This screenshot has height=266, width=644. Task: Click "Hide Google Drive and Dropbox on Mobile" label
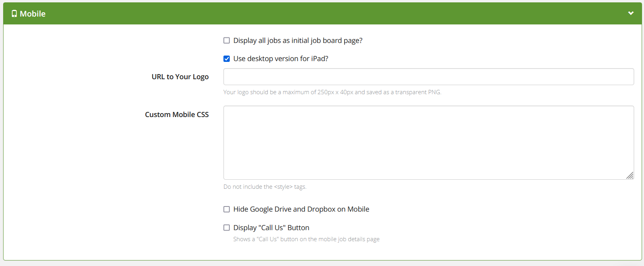[301, 209]
